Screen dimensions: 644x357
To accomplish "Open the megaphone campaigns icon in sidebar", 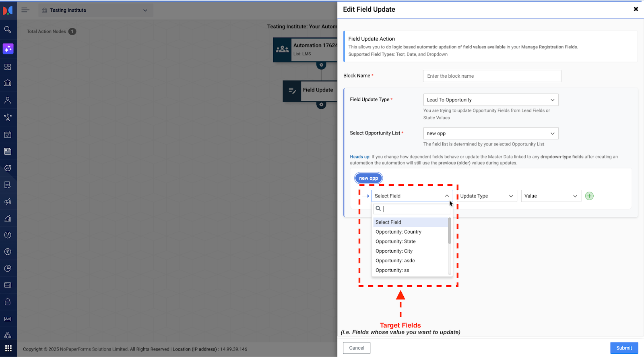I will [x=8, y=201].
